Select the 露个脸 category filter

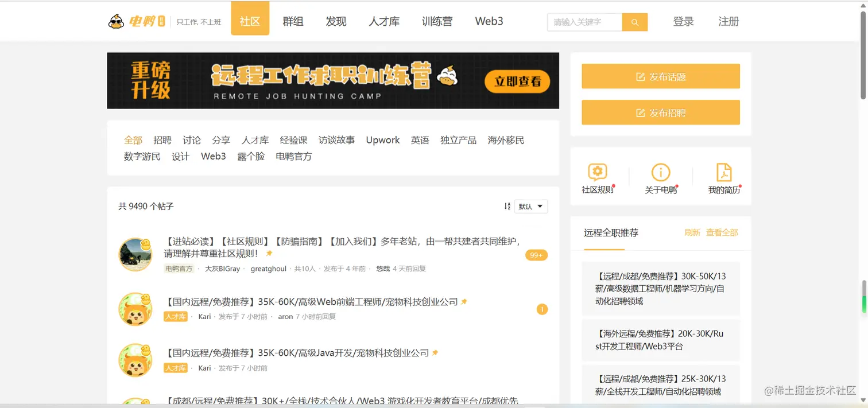(x=251, y=156)
